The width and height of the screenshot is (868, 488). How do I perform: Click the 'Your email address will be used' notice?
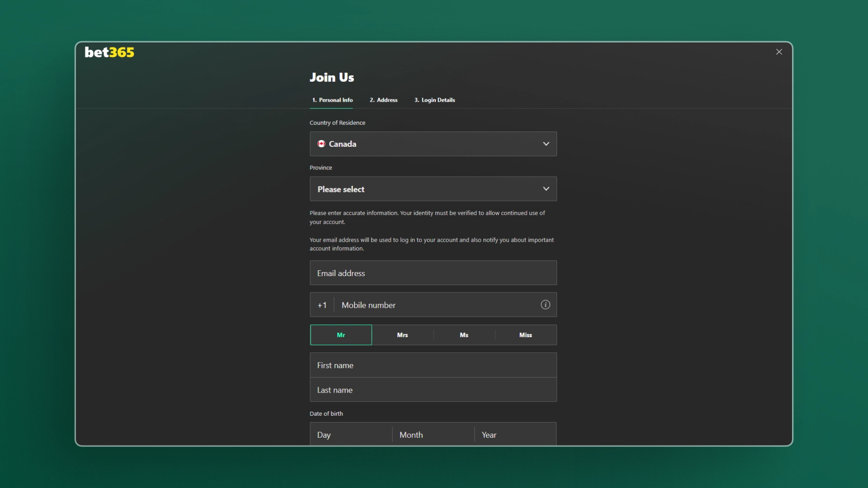(x=432, y=244)
